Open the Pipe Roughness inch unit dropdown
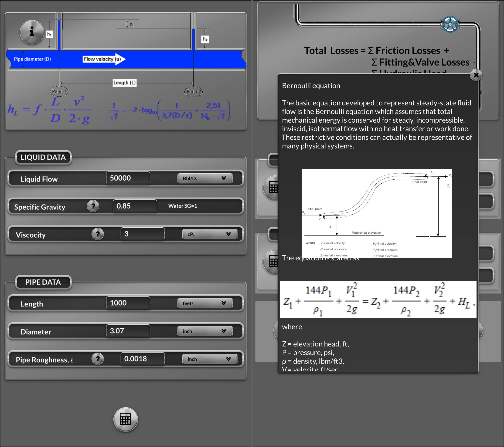Image resolution: width=504 pixels, height=447 pixels. click(x=210, y=359)
